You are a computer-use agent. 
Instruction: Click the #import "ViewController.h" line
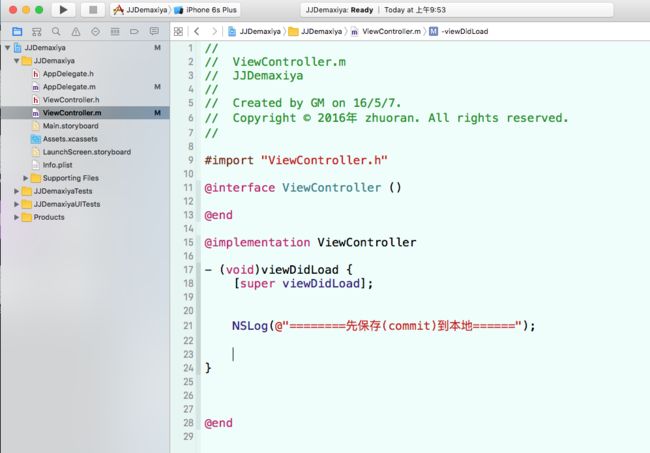click(x=296, y=160)
